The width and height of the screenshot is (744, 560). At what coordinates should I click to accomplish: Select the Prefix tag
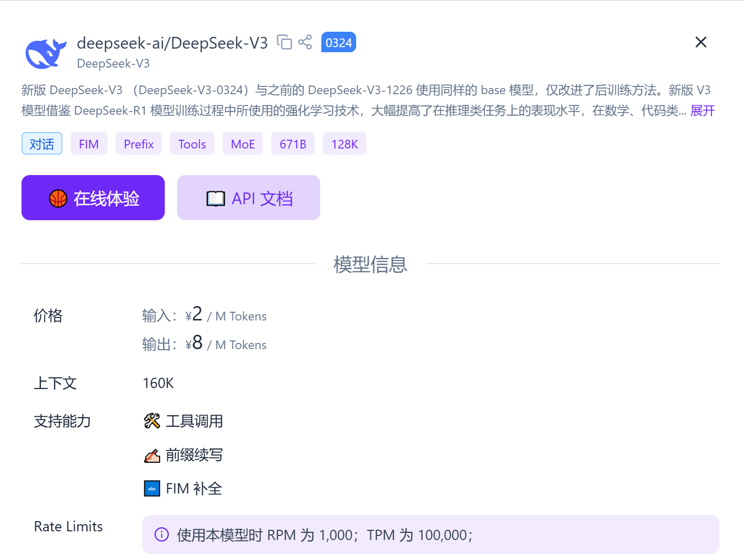[x=139, y=143]
